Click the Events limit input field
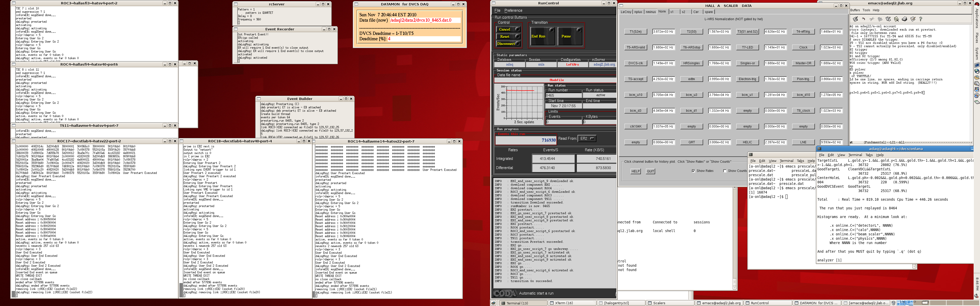The image size is (980, 306). tap(564, 122)
